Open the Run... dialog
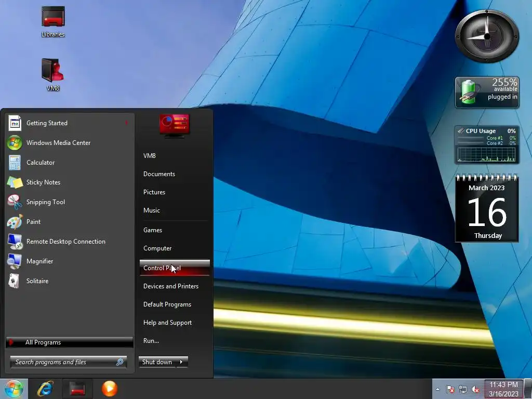This screenshot has width=532, height=399. tap(151, 341)
